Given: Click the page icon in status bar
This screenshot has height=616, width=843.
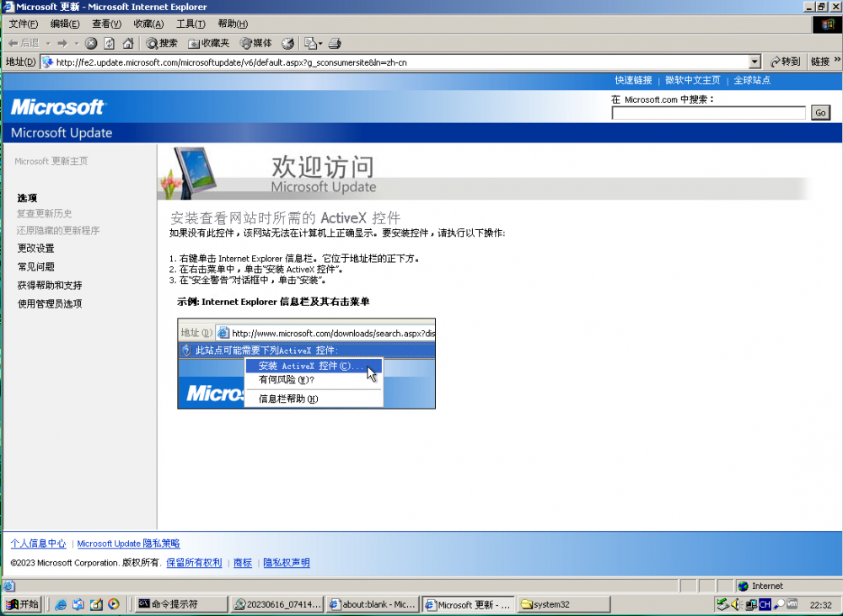Looking at the screenshot, I should pos(9,586).
